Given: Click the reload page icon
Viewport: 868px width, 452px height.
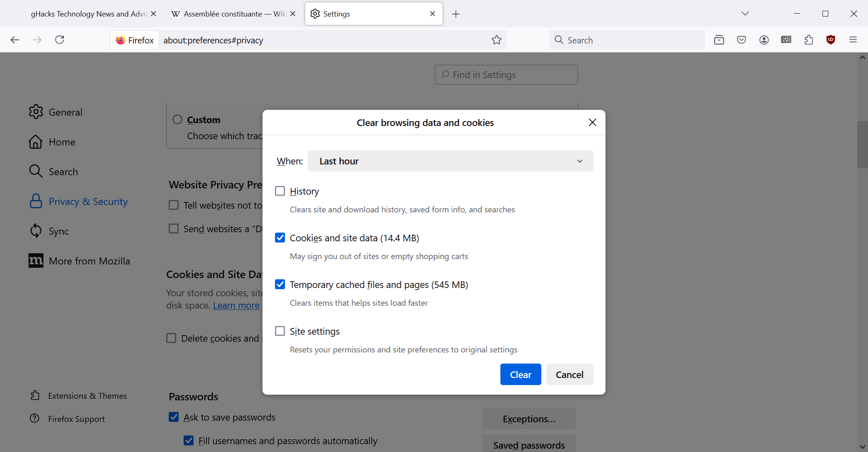Looking at the screenshot, I should [x=60, y=40].
